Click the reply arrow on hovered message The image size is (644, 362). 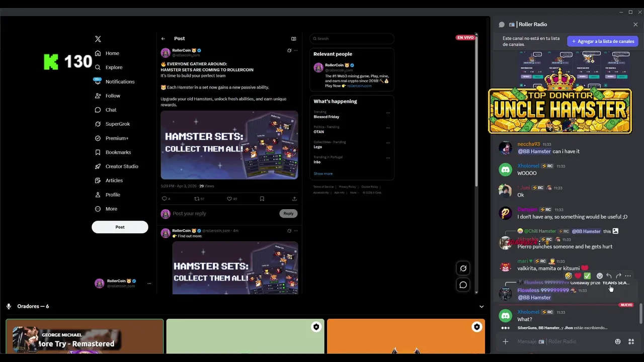[609, 276]
